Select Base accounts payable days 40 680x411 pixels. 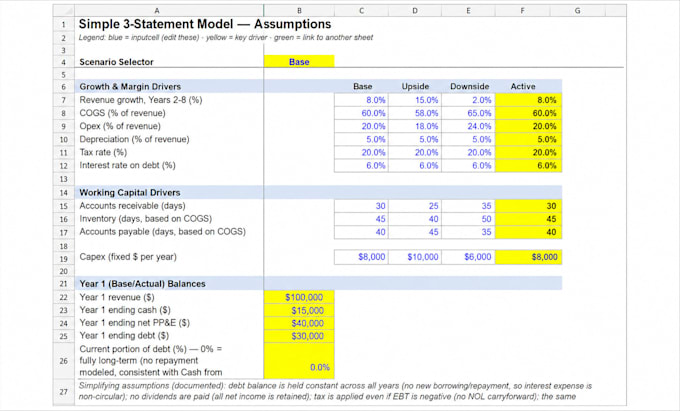[361, 232]
